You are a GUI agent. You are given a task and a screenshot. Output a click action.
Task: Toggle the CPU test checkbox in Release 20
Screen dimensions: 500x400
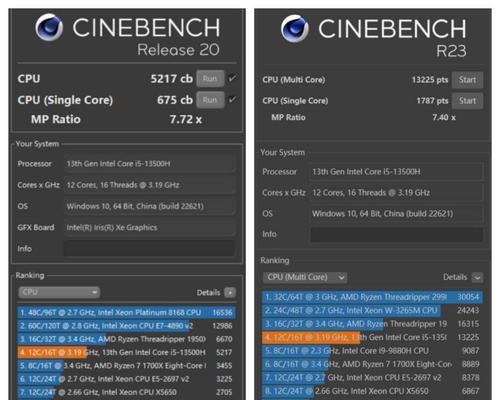coord(232,79)
